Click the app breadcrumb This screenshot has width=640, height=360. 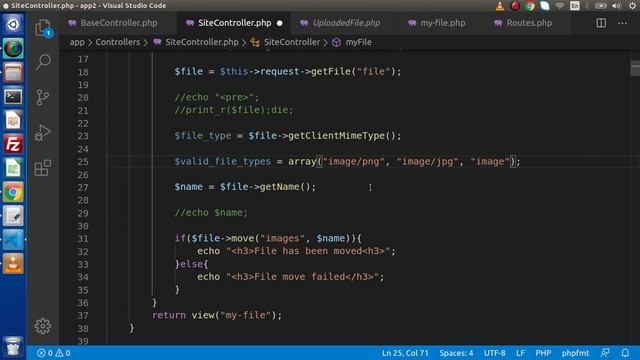click(77, 42)
